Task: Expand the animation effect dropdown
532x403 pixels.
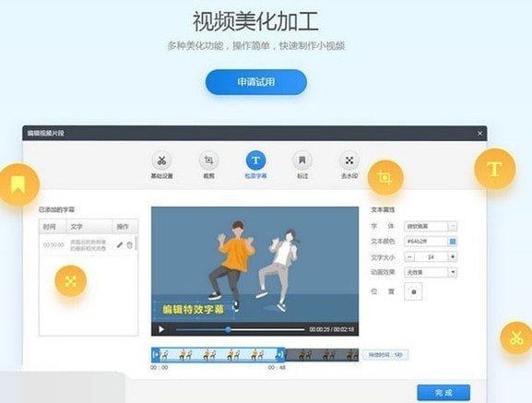Action: [x=453, y=272]
